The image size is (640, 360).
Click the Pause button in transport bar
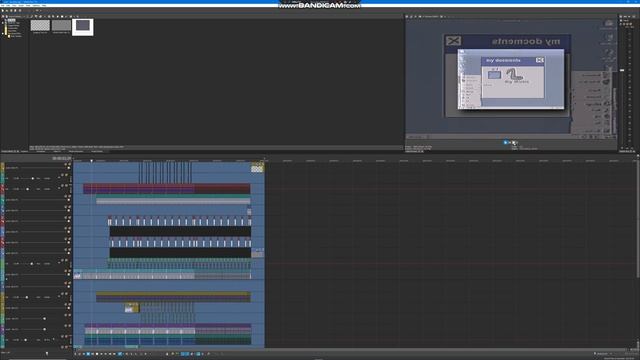[x=93, y=354]
